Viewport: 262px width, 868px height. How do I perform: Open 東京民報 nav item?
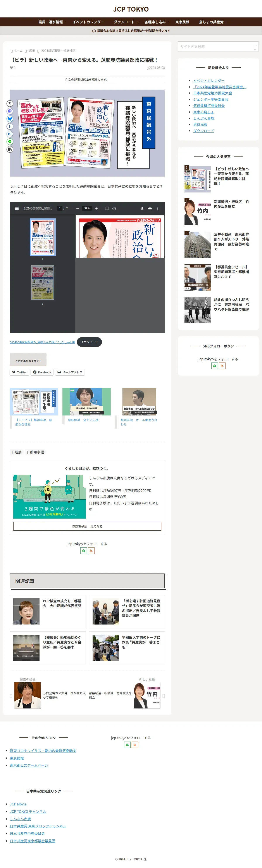coord(182,22)
